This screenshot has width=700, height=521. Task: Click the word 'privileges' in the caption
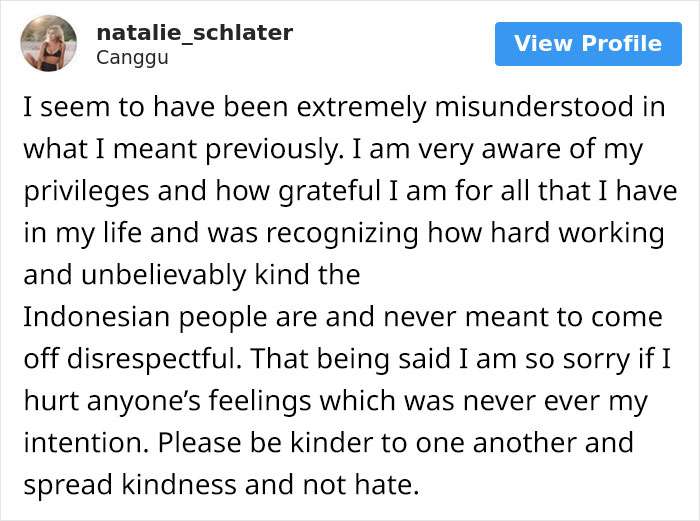tap(86, 192)
